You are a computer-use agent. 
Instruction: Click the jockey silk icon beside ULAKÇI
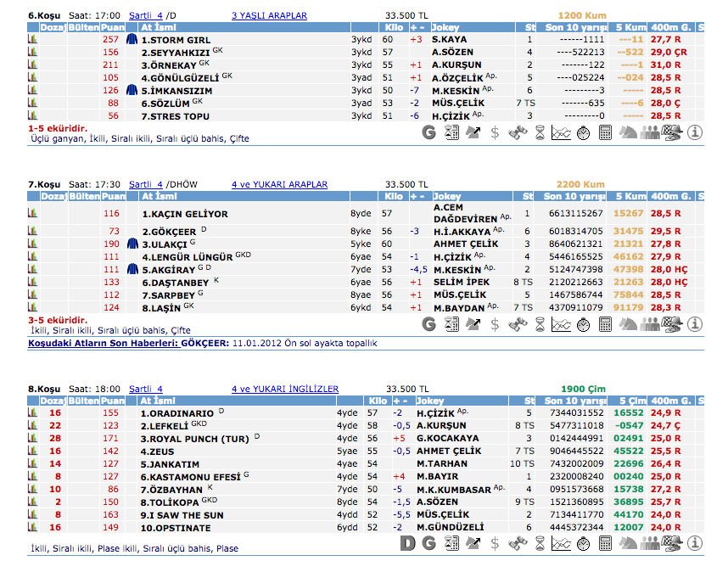[132, 244]
